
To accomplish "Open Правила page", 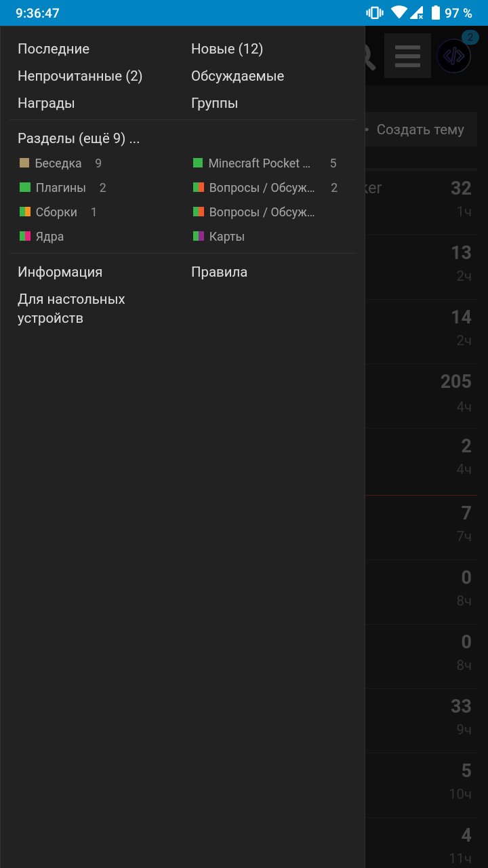I will coord(219,272).
